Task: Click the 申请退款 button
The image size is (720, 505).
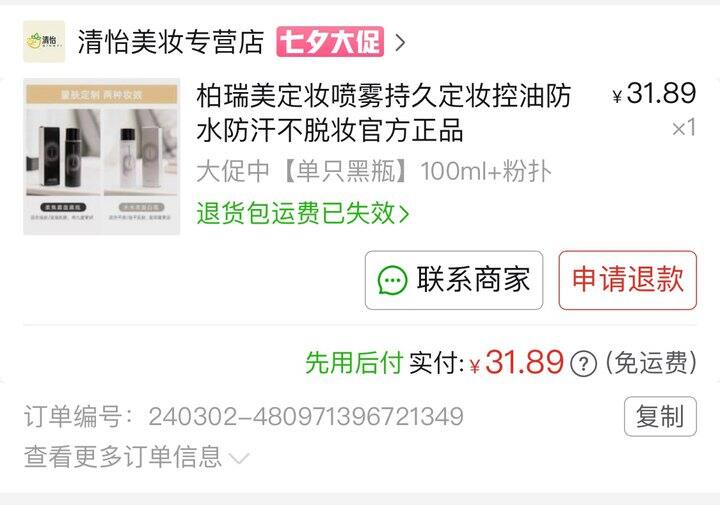Action: click(x=628, y=280)
